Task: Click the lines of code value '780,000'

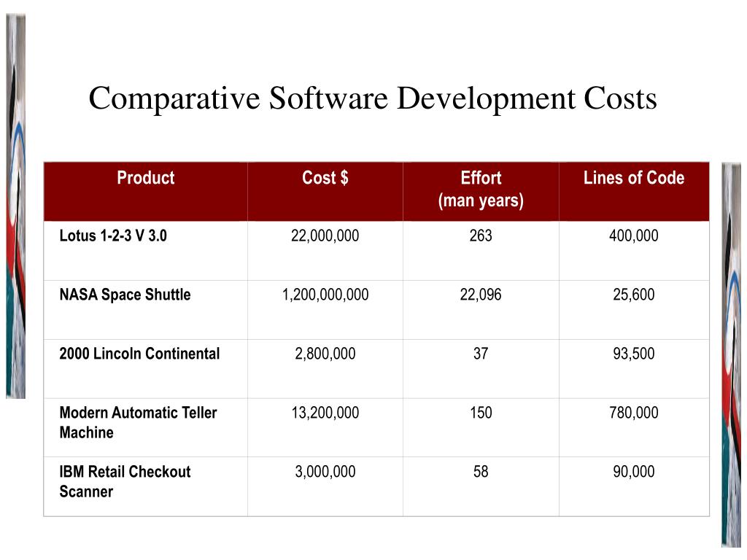Action: click(x=634, y=413)
